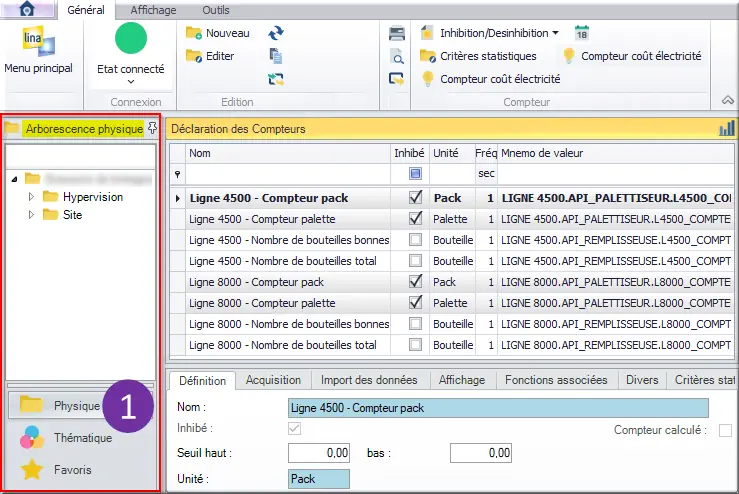Click the Editer button
The width and height of the screenshot is (739, 494).
click(x=210, y=56)
